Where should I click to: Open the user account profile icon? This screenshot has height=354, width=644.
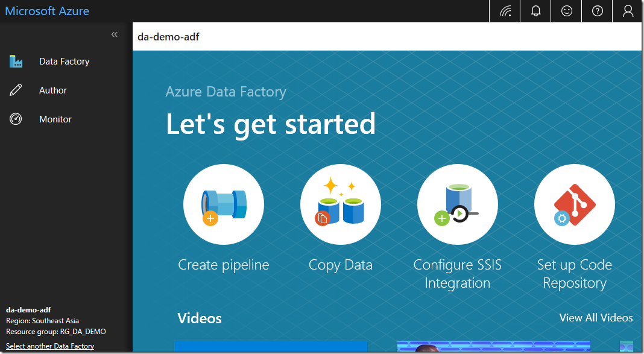click(628, 11)
